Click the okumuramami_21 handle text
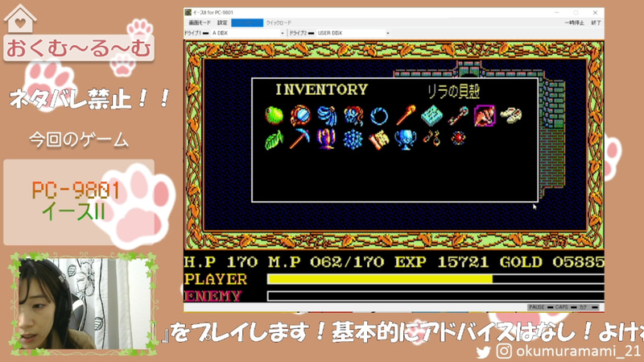 (x=578, y=351)
